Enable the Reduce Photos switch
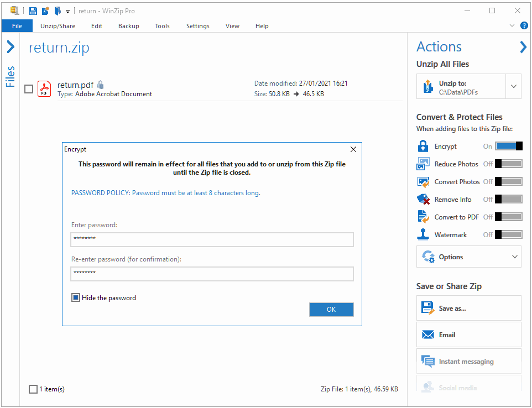The width and height of the screenshot is (532, 408). point(509,164)
